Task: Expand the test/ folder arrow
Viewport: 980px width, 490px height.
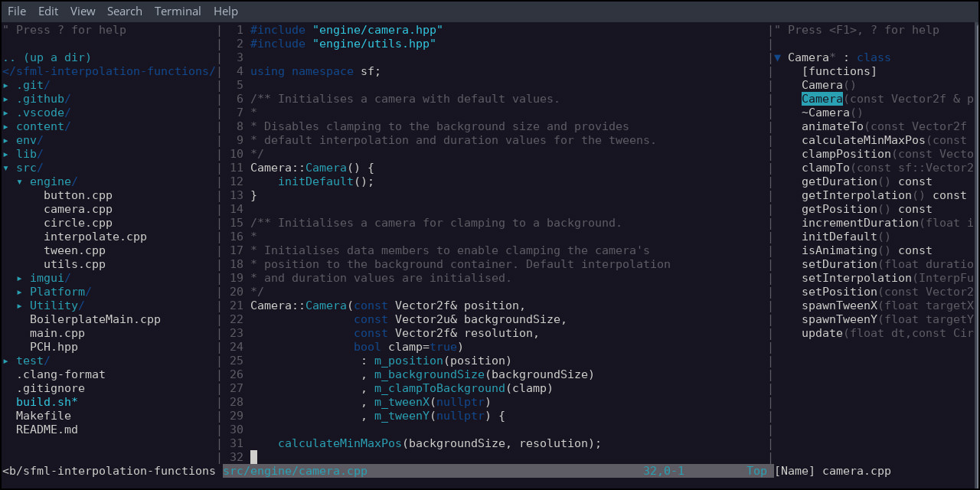Action: coord(5,361)
